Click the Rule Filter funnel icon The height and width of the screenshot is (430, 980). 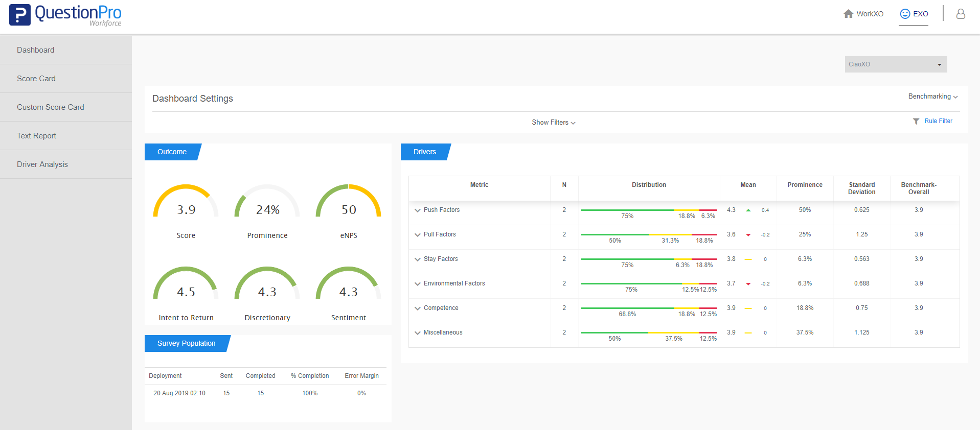click(x=916, y=122)
